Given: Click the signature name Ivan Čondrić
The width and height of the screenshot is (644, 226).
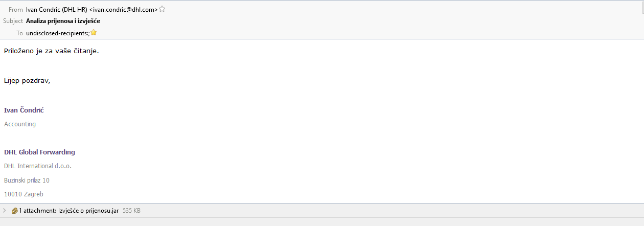Looking at the screenshot, I should click(24, 110).
